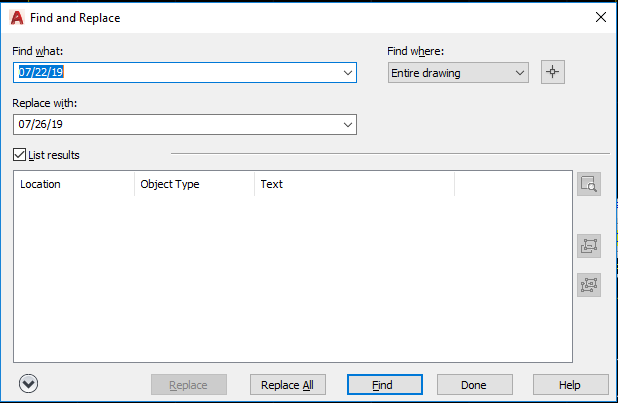Screen dimensions: 618x403
Task: Open the Replace with history dropdown arrow
Action: pyautogui.click(x=347, y=124)
